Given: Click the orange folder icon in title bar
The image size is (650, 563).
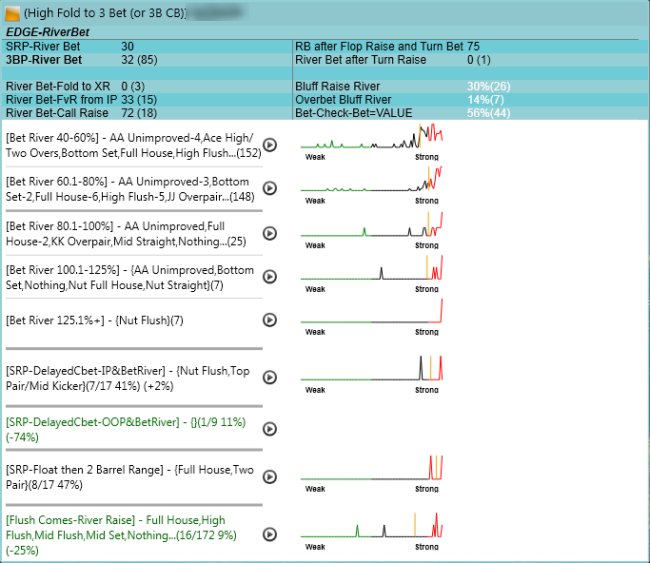Looking at the screenshot, I should click(12, 15).
